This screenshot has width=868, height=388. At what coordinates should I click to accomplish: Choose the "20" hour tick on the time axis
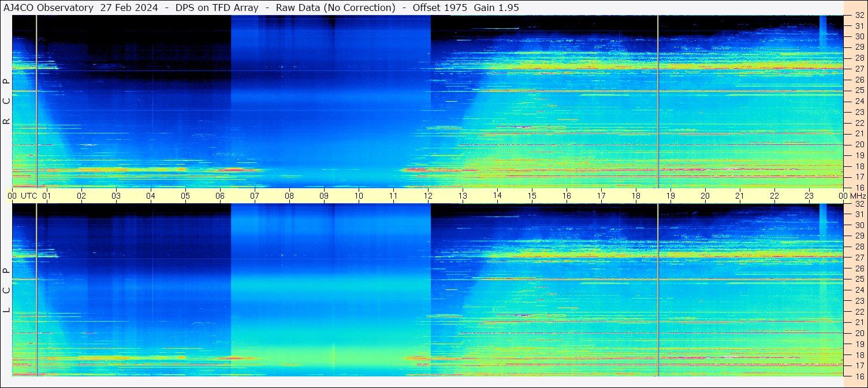click(705, 196)
